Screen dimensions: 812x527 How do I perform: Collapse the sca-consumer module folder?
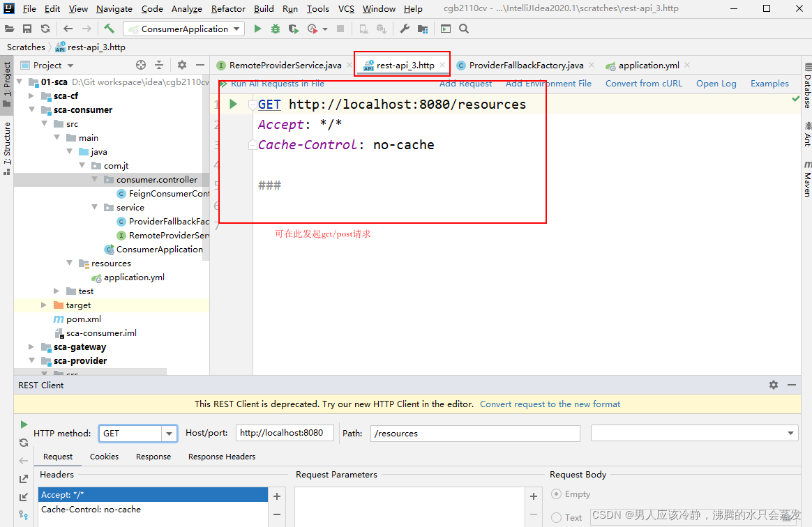[x=31, y=110]
